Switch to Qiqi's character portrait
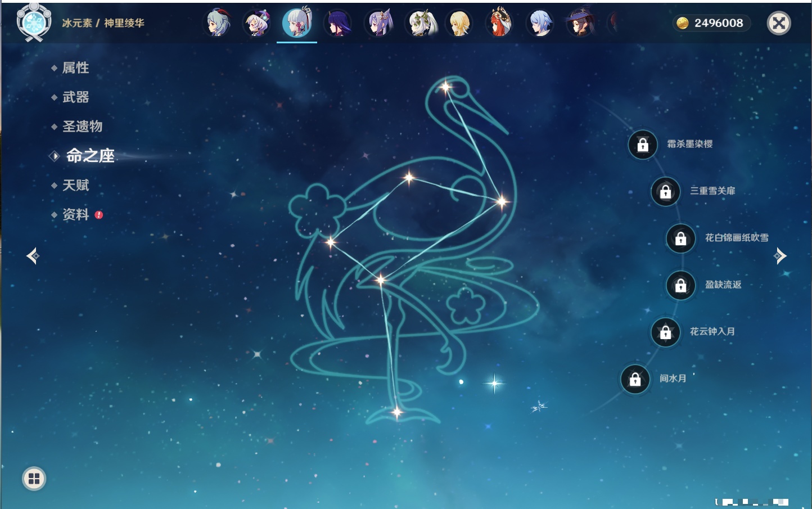Image resolution: width=812 pixels, height=509 pixels. coord(257,24)
